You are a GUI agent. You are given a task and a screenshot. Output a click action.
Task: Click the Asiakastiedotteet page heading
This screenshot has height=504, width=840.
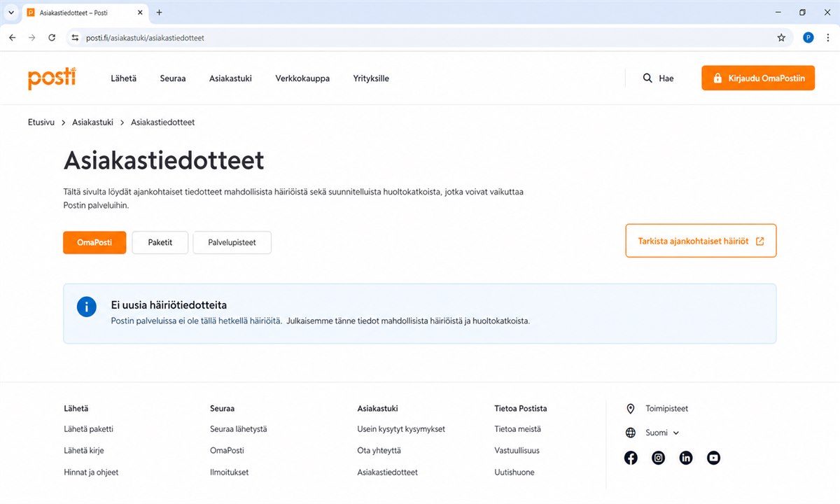(x=164, y=160)
